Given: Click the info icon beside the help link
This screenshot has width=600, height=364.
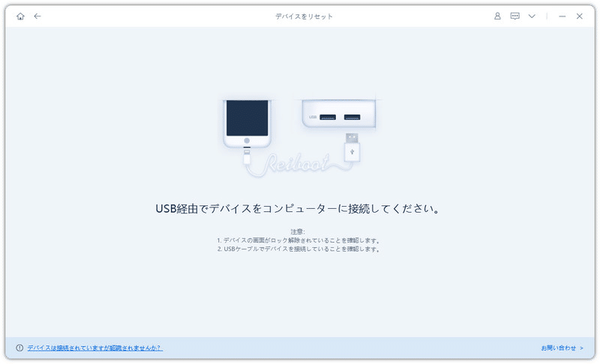Looking at the screenshot, I should coord(19,348).
